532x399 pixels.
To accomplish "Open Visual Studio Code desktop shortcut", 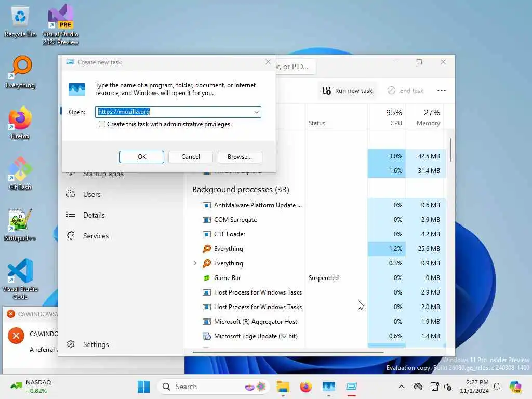I will (20, 279).
